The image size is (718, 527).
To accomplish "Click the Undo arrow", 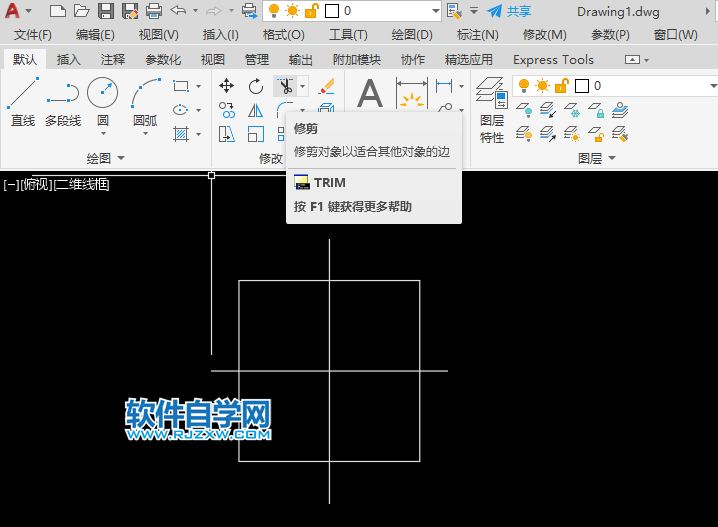I will click(178, 11).
